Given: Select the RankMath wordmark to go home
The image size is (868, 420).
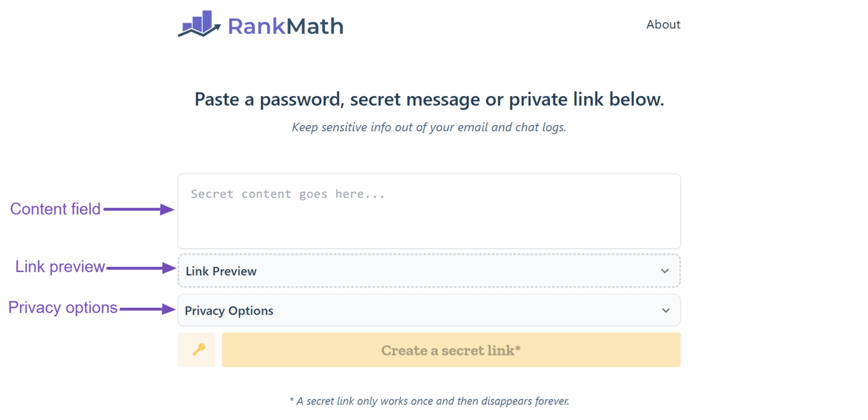Looking at the screenshot, I should point(285,25).
